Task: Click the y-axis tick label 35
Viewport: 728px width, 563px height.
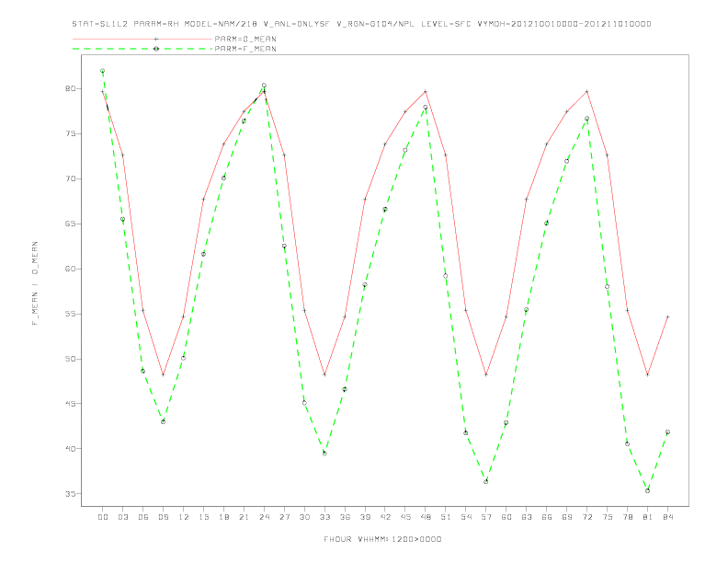Action: [x=71, y=494]
